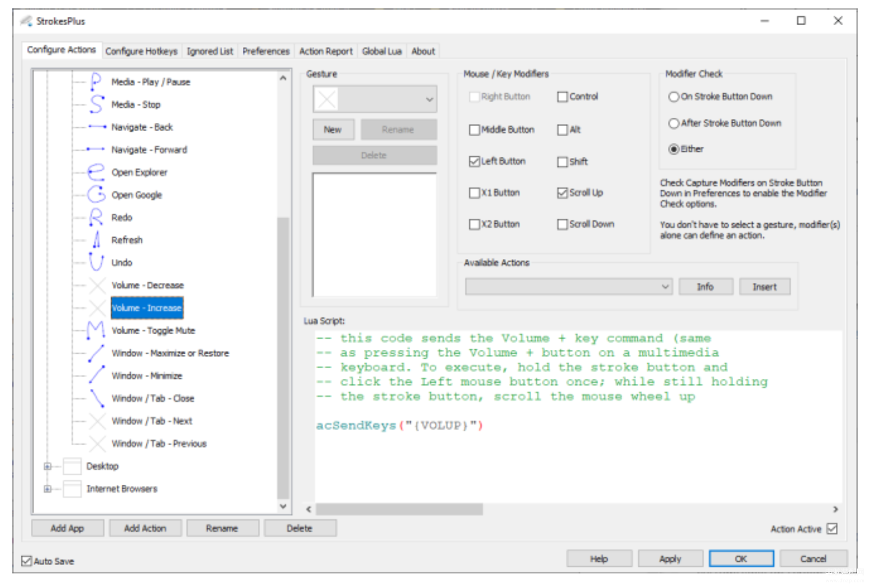
Task: Click the Window/Tab Close gesture icon
Action: pos(96,398)
